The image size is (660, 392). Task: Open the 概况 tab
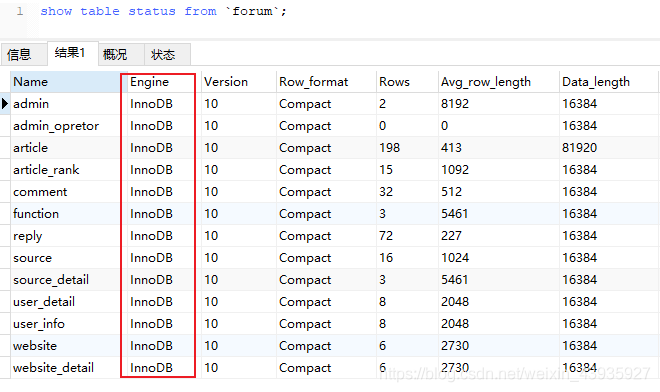(121, 54)
